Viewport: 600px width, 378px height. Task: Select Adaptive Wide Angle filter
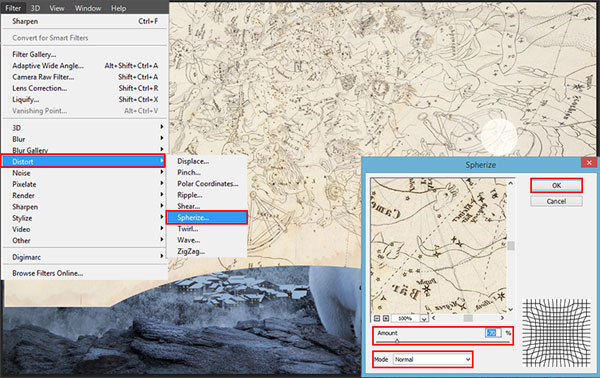click(85, 66)
